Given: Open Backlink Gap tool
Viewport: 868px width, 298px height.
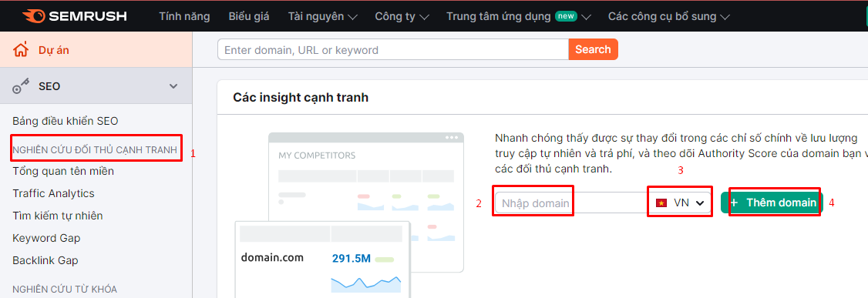Looking at the screenshot, I should point(45,260).
